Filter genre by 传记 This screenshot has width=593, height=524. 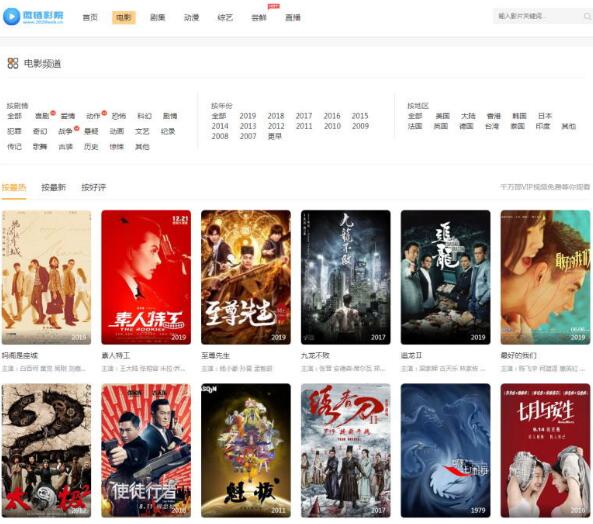pos(14,146)
